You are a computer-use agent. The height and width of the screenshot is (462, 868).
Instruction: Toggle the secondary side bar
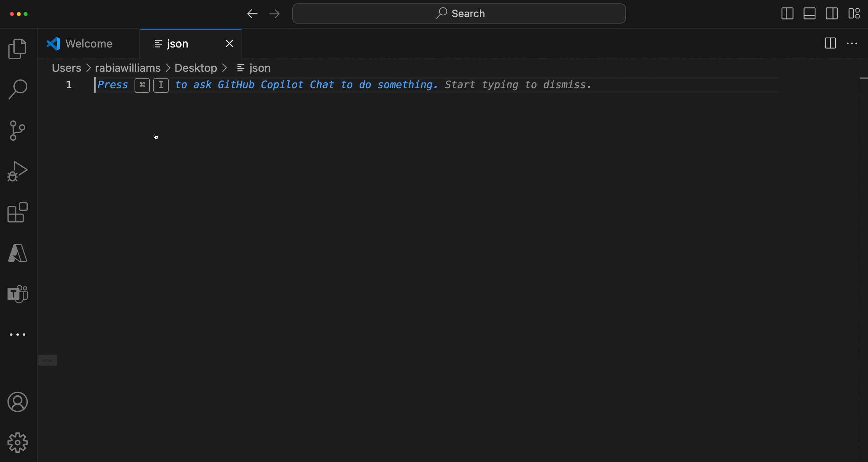tap(832, 14)
